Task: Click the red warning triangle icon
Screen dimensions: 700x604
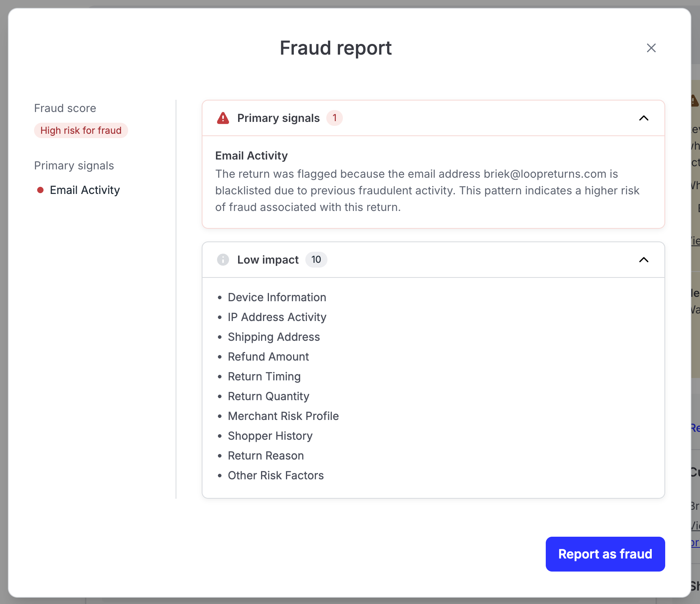Action: (x=223, y=118)
